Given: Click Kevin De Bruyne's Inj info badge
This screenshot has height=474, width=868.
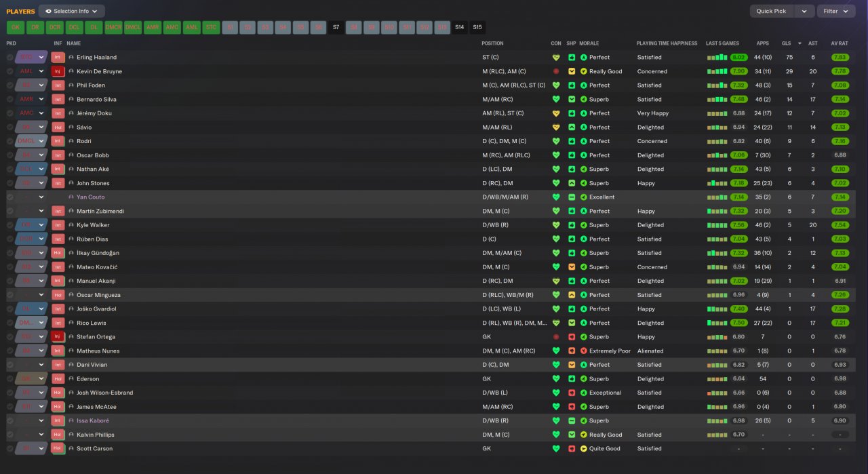Looking at the screenshot, I should coord(58,71).
